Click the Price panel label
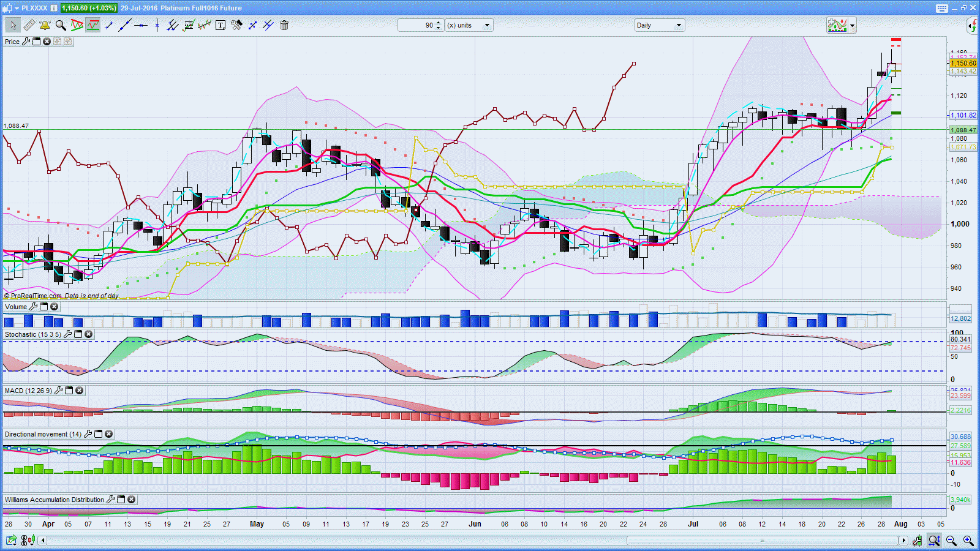The width and height of the screenshot is (980, 551). point(12,42)
